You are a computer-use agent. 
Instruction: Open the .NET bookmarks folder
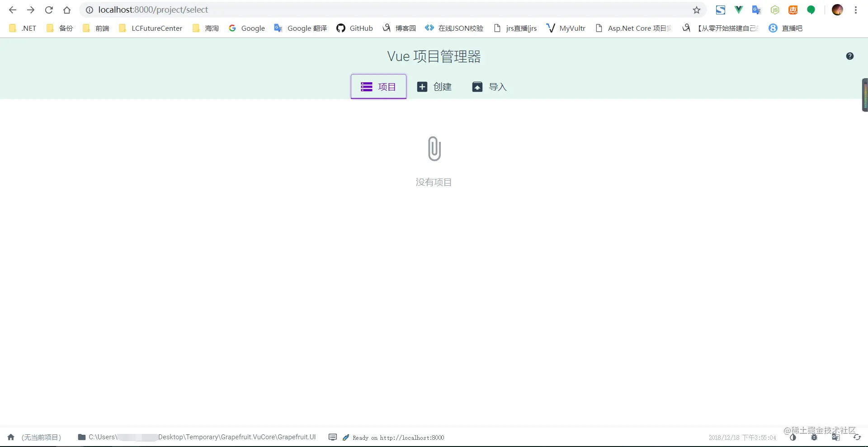[23, 28]
